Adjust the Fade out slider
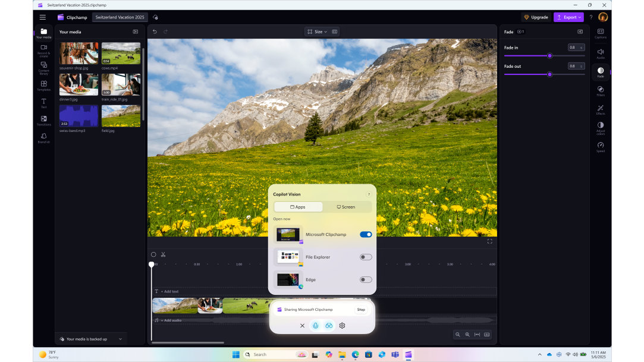The height and width of the screenshot is (362, 644). click(549, 74)
